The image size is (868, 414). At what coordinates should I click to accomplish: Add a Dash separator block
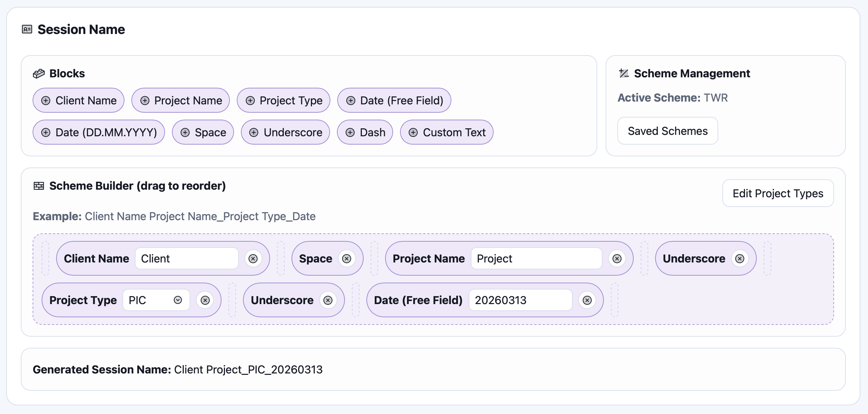tap(365, 132)
